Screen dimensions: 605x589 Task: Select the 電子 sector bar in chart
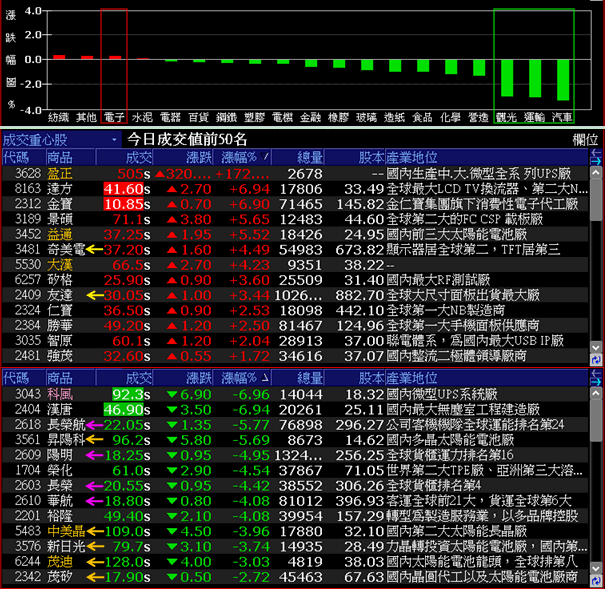click(115, 57)
